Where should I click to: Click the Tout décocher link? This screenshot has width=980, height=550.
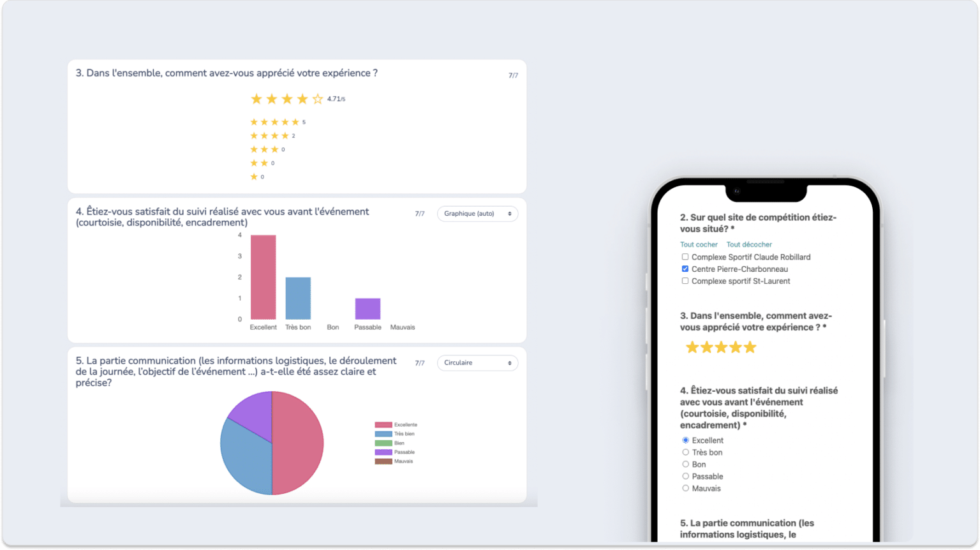pyautogui.click(x=749, y=244)
